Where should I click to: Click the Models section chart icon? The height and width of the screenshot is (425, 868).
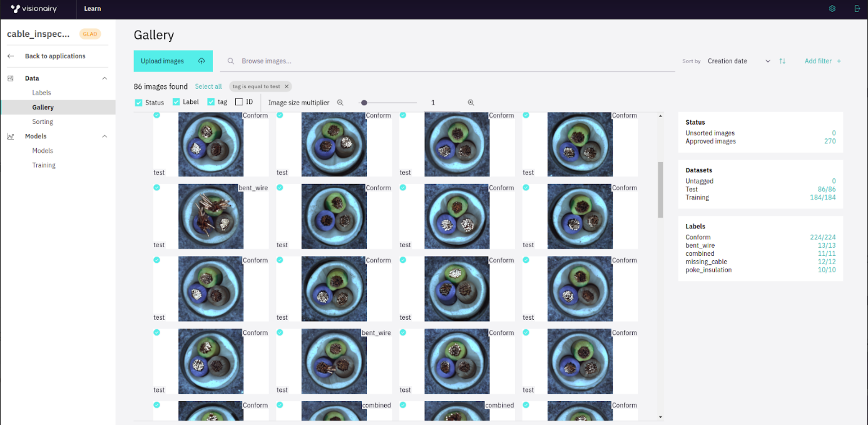(11, 136)
